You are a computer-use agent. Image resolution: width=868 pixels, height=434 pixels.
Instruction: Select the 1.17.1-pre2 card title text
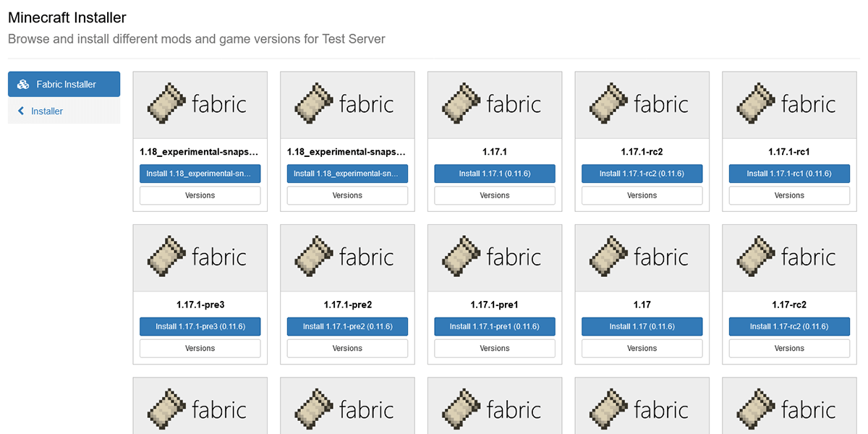click(x=347, y=305)
